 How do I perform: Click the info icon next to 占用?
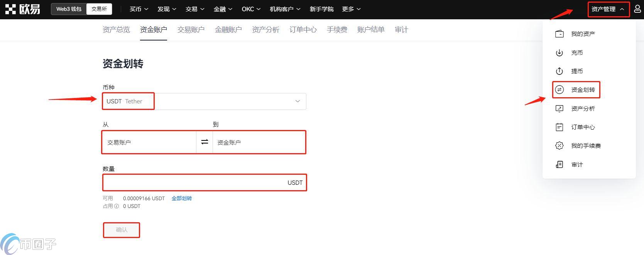click(117, 206)
